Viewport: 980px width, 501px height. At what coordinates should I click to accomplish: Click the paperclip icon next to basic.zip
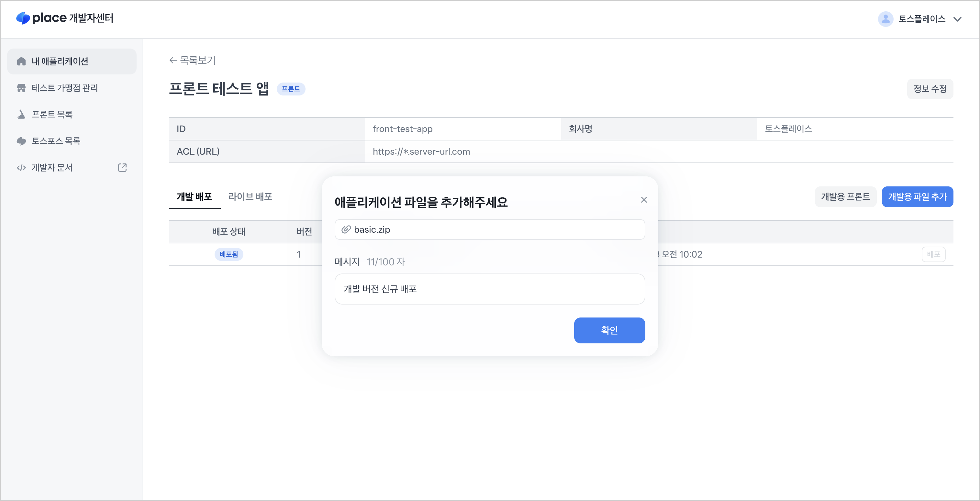346,229
